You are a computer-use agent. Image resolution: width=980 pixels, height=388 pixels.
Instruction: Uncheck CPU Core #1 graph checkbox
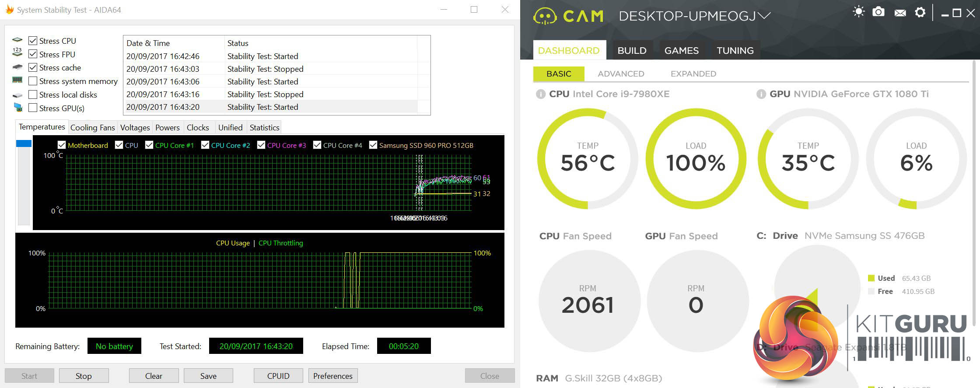pyautogui.click(x=149, y=145)
